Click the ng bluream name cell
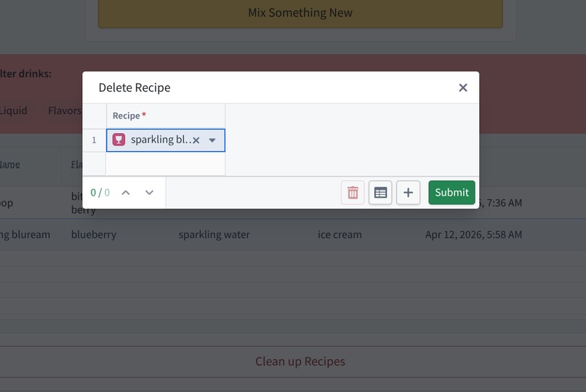 [x=25, y=235]
